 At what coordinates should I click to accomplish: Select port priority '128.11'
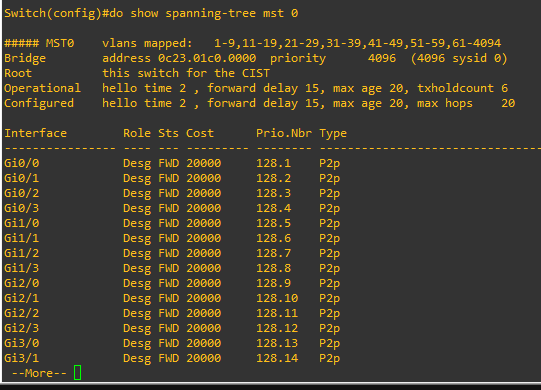tap(277, 313)
